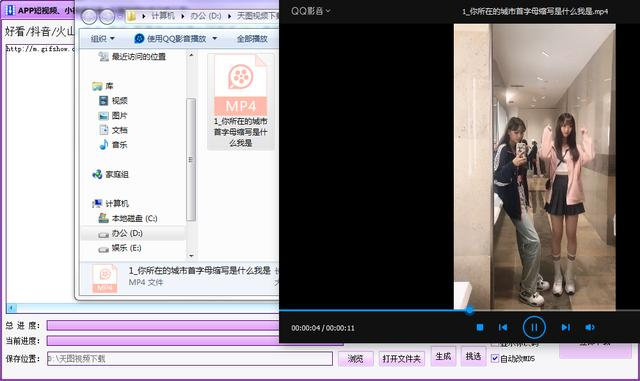Open 娱乐 (E:) drive
The width and height of the screenshot is (640, 381).
point(120,248)
